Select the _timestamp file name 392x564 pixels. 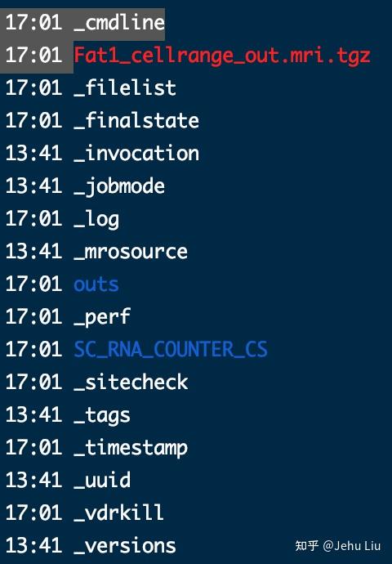[131, 448]
